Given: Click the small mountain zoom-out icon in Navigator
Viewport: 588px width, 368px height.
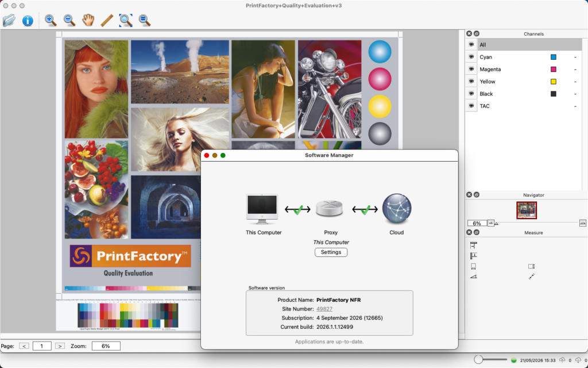Looking at the screenshot, I should point(490,223).
